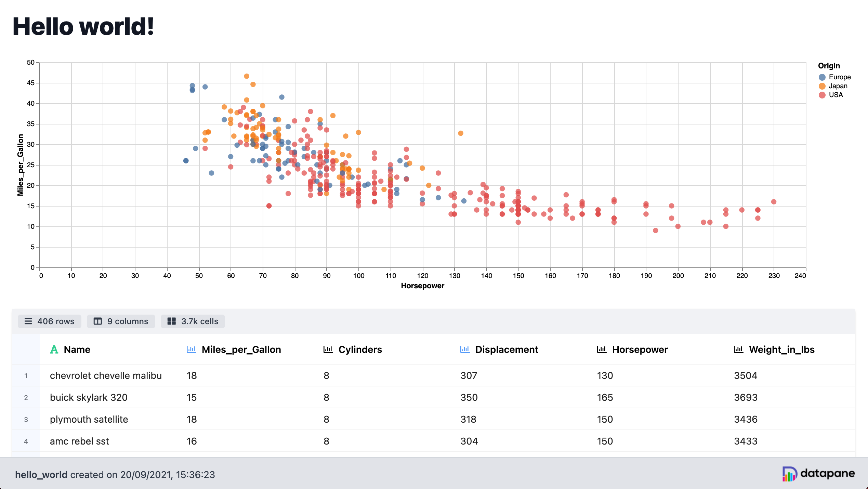This screenshot has width=868, height=489.
Task: Click the numeric column icon beside Cylinders
Action: pos(328,349)
